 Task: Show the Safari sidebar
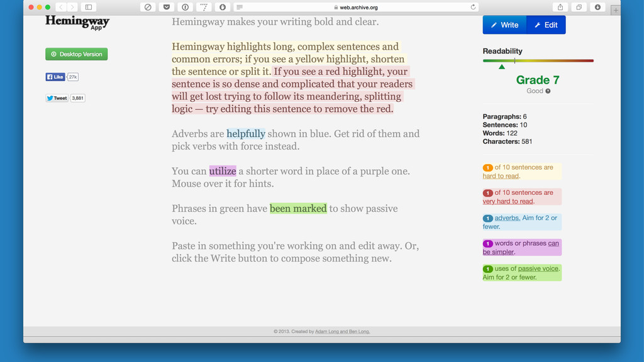88,7
